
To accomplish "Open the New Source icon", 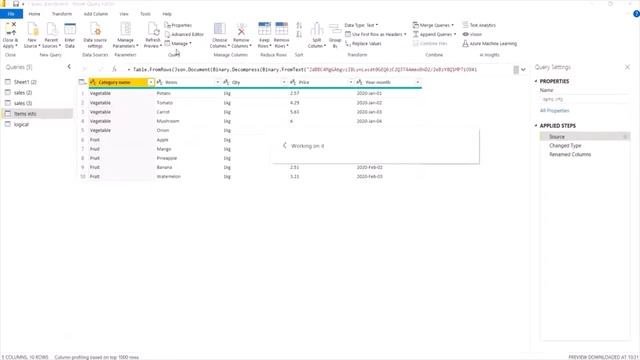I will (x=32, y=30).
